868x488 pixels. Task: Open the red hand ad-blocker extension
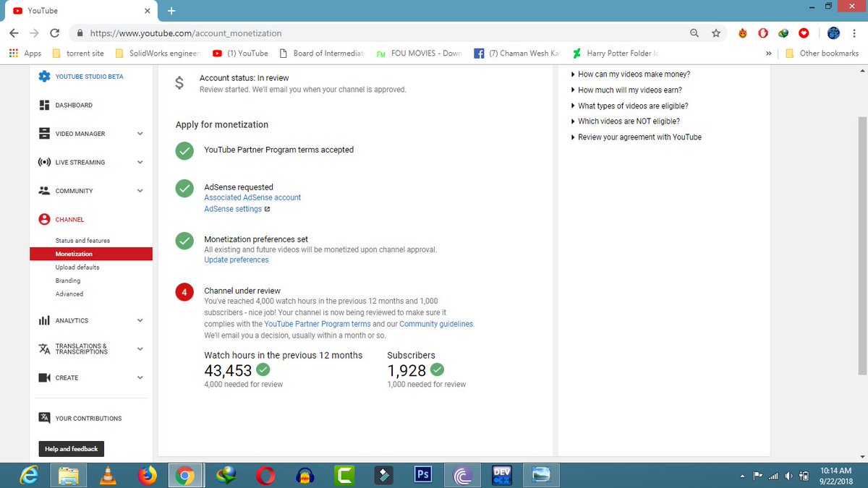coord(762,33)
